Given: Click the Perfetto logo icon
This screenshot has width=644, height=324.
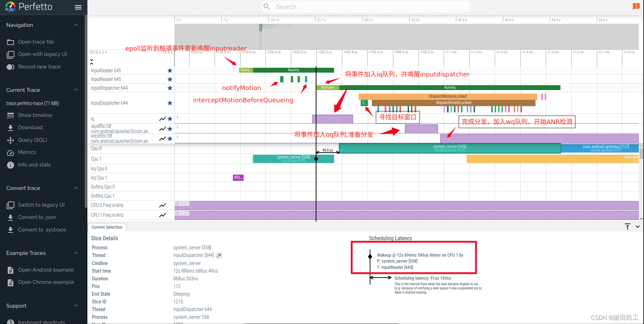Looking at the screenshot, I should pos(10,7).
